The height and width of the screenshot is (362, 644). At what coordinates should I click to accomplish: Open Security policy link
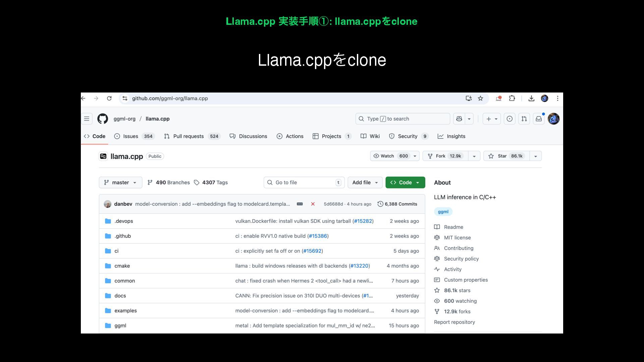(457, 258)
